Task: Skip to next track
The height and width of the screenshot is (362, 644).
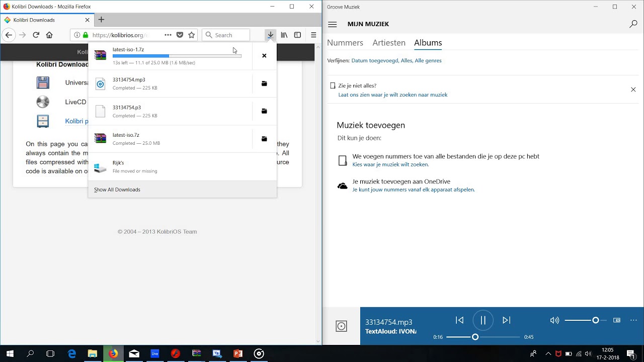Action: point(507,320)
